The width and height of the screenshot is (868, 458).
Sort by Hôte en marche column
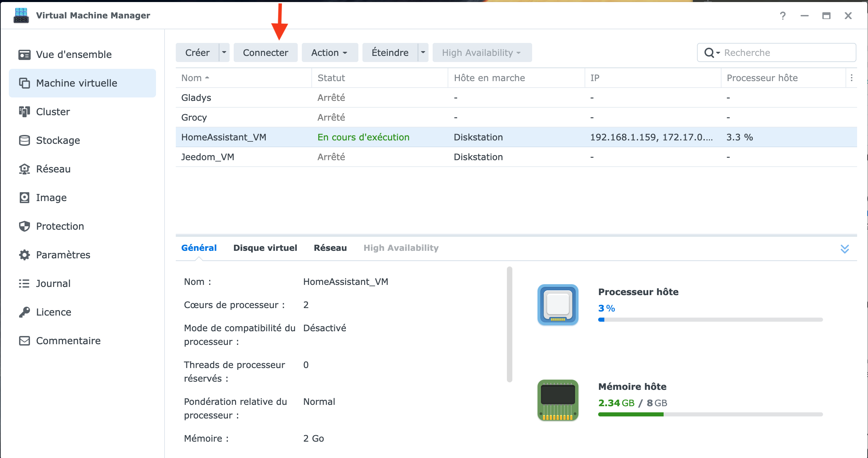coord(516,78)
